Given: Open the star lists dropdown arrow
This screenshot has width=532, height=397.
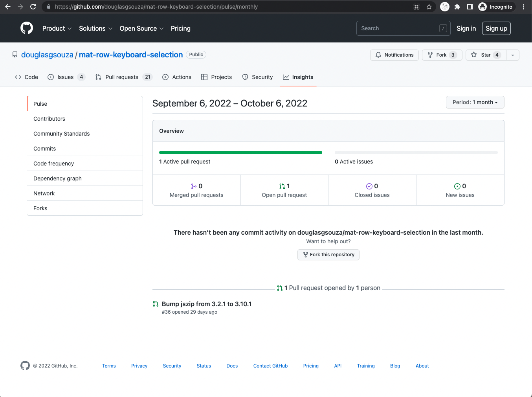Looking at the screenshot, I should 513,55.
